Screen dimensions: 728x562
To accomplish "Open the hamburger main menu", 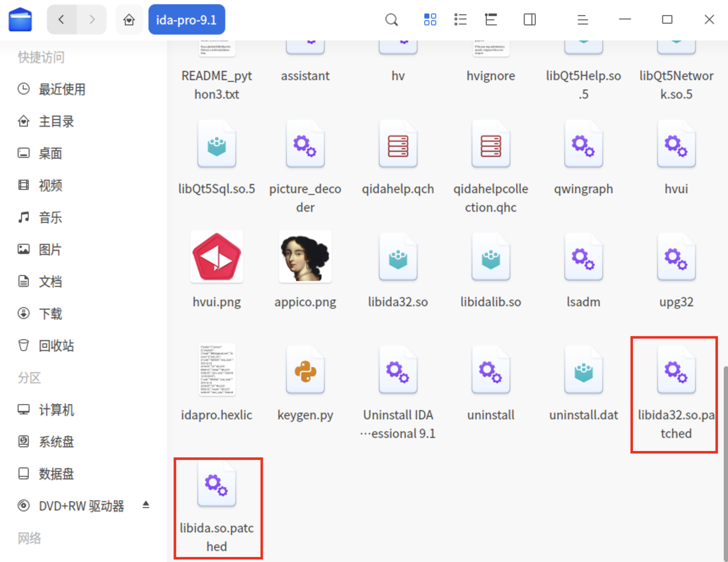I will point(582,20).
